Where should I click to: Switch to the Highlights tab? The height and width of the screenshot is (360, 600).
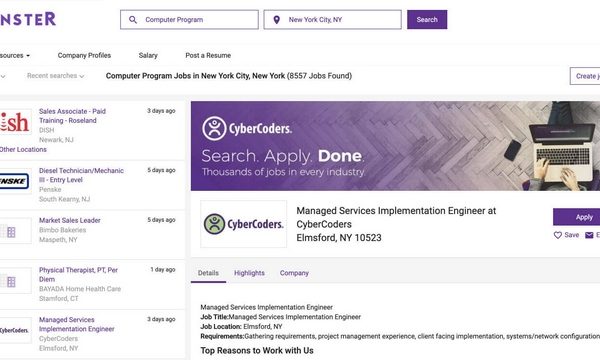(249, 273)
